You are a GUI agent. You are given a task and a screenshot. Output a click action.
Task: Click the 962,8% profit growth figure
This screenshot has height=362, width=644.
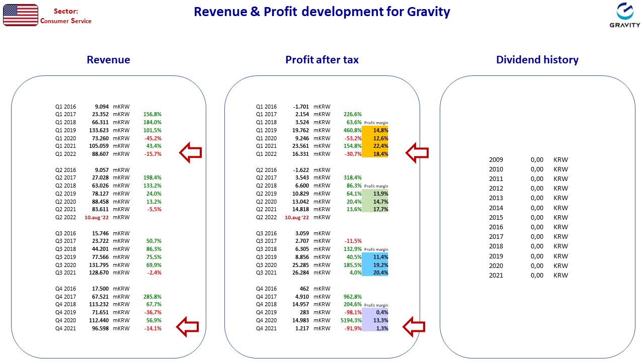click(x=353, y=297)
